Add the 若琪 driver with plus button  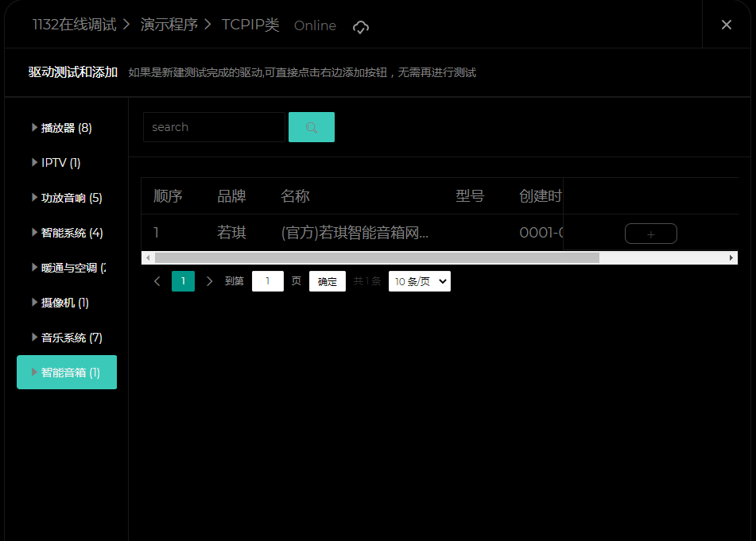pos(650,234)
